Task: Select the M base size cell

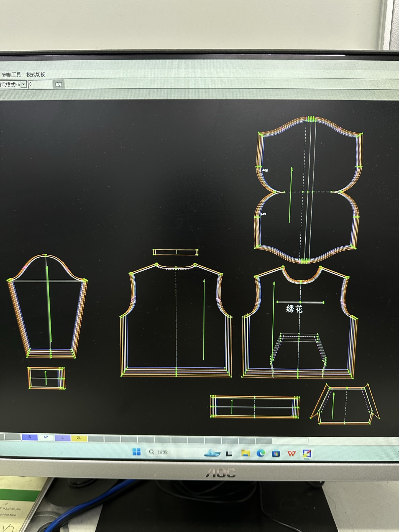Action: (46, 437)
